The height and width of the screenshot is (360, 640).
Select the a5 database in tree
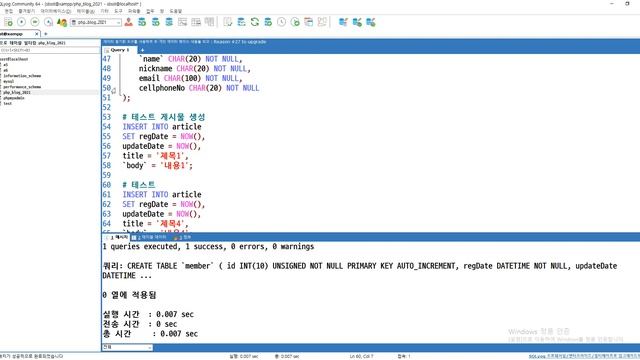point(6,65)
